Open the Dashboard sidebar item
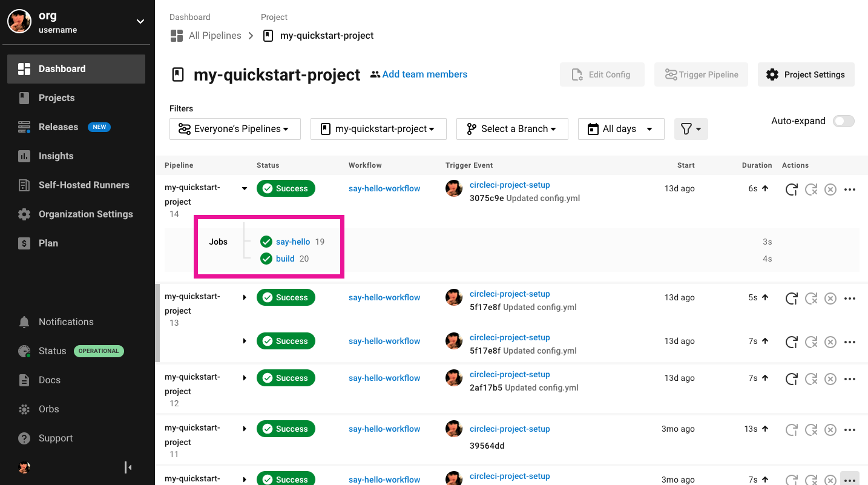This screenshot has height=485, width=868. coord(76,69)
